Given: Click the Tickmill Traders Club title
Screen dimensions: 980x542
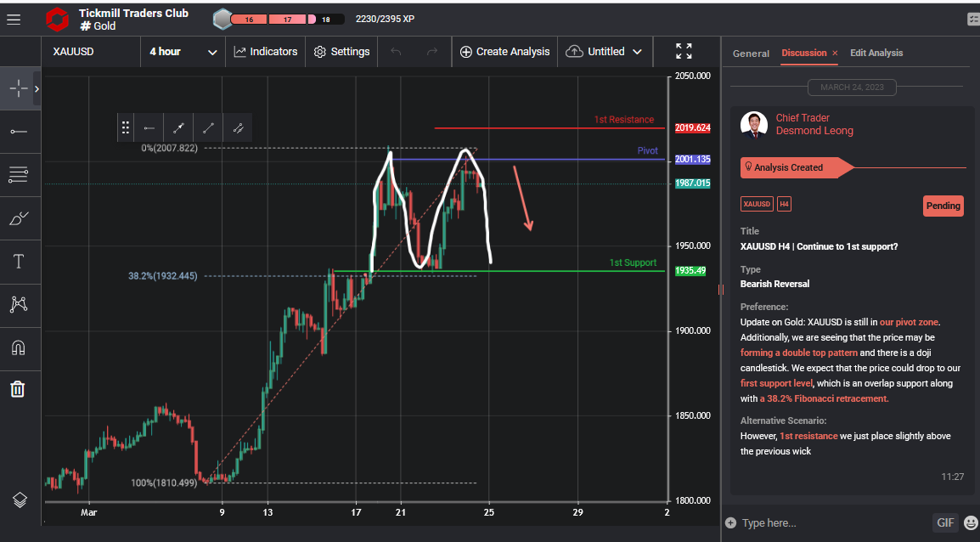Looking at the screenshot, I should [x=133, y=13].
